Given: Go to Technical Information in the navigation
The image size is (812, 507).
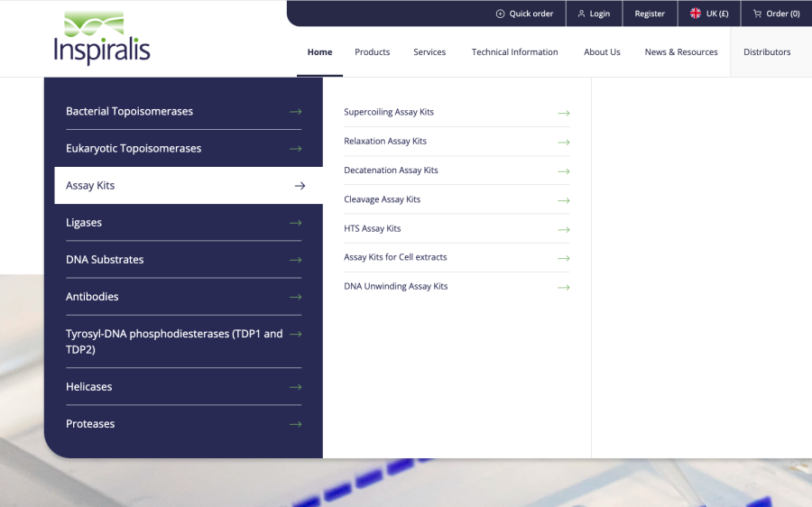Looking at the screenshot, I should coord(514,52).
